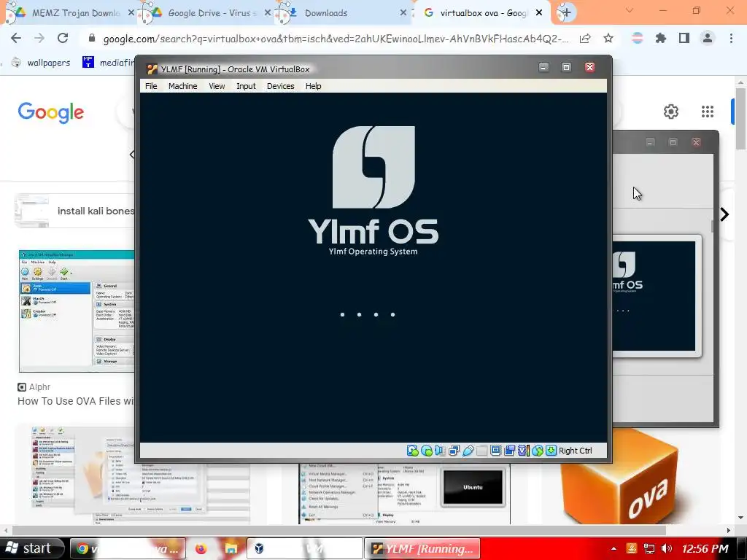
Task: Click the VirtualBox title bar window icon
Action: (x=152, y=69)
